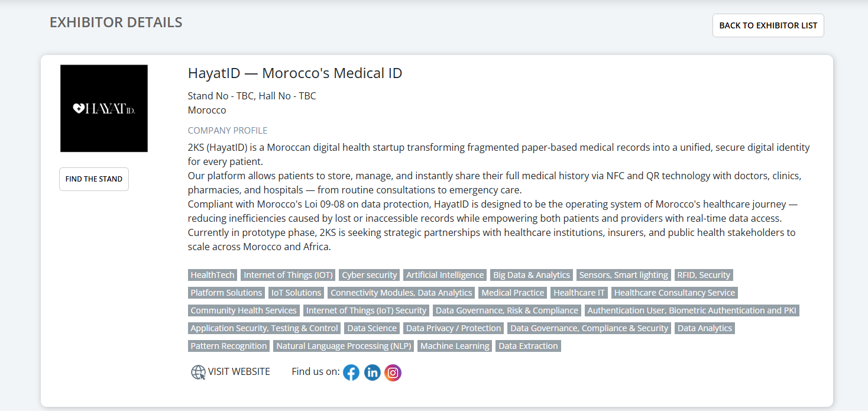Select the HealthTech tag
This screenshot has width=868, height=411.
point(212,274)
